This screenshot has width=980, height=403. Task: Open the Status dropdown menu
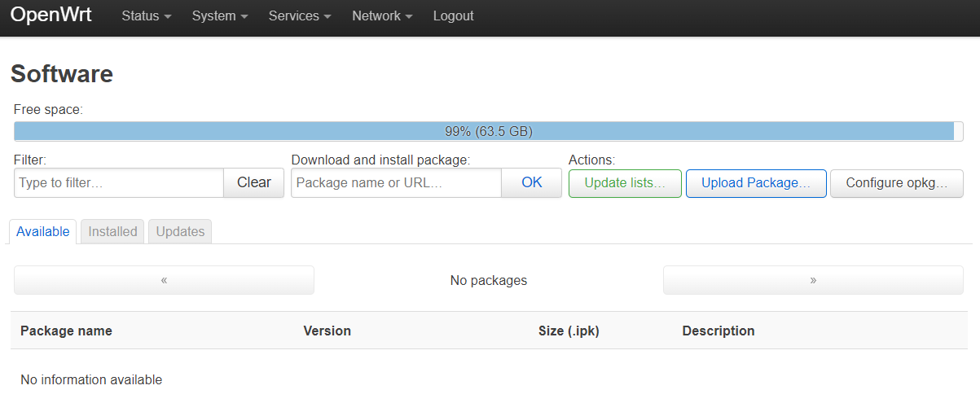[146, 16]
